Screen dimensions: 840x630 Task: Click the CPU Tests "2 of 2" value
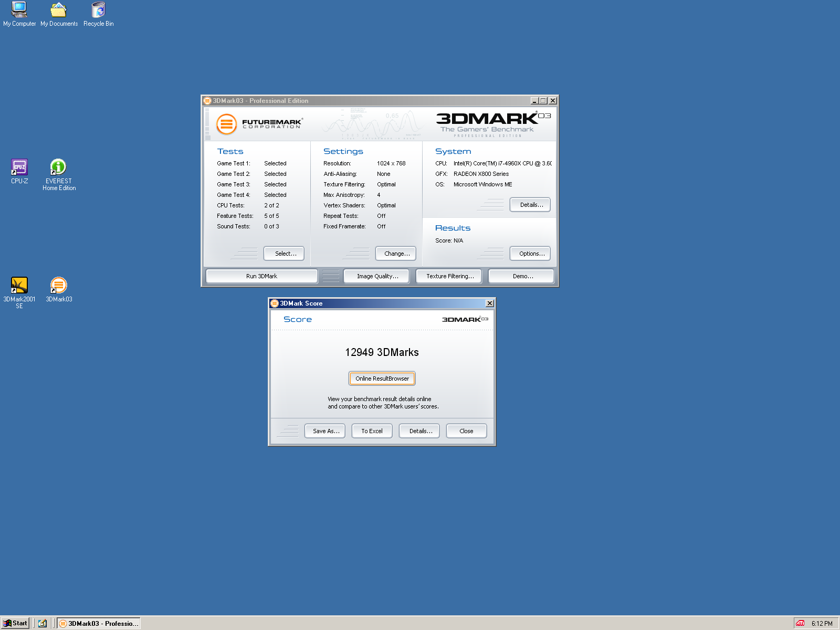point(271,205)
